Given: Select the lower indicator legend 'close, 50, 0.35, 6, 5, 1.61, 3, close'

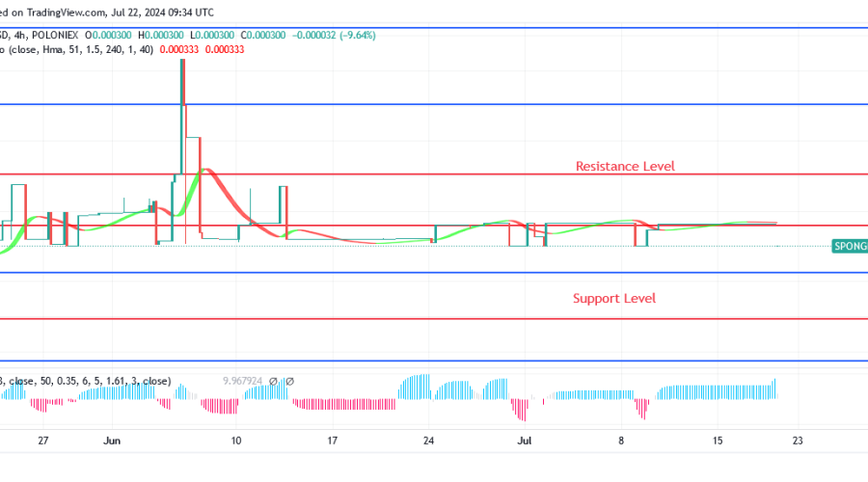Looking at the screenshot, I should coord(90,381).
